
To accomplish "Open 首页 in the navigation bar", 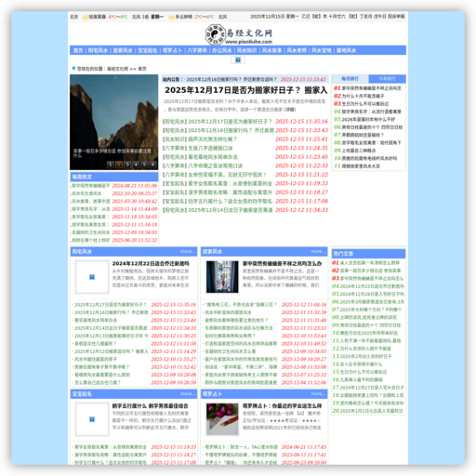I will 78,50.
